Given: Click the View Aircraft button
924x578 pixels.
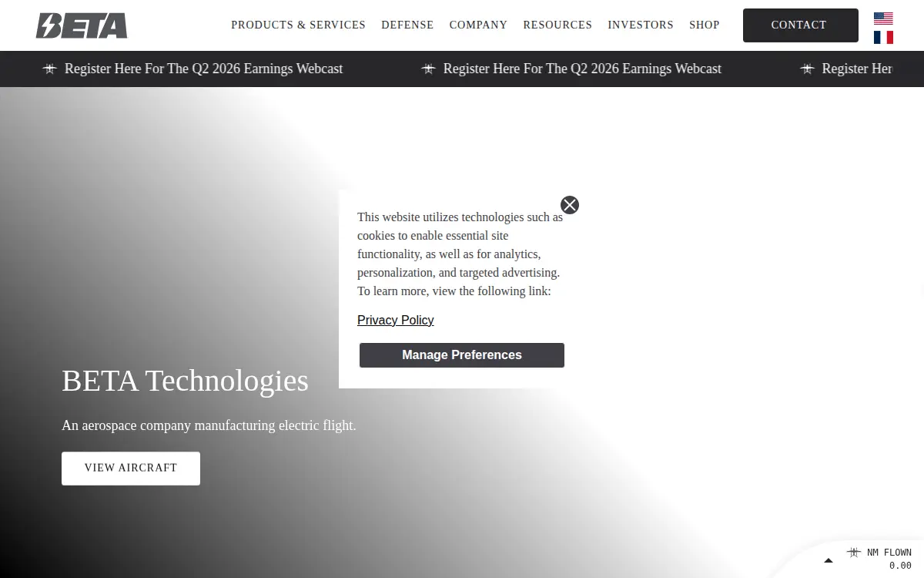Looking at the screenshot, I should [131, 469].
